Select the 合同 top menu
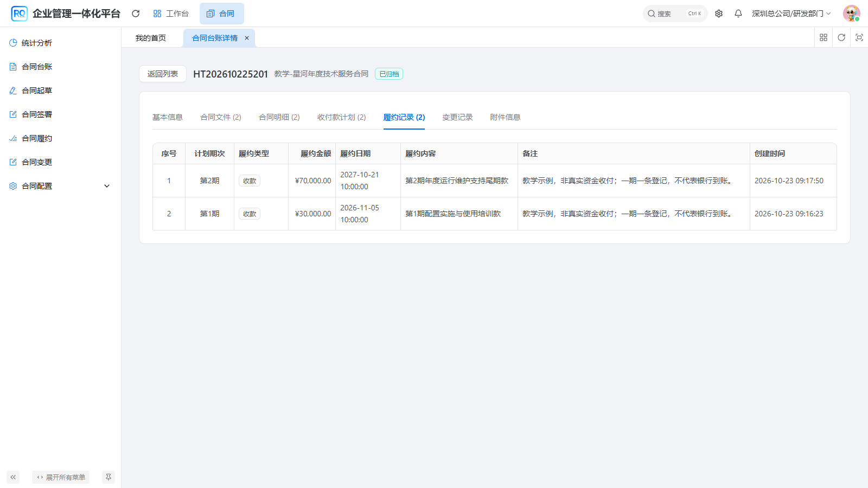The width and height of the screenshot is (868, 488). pos(221,14)
